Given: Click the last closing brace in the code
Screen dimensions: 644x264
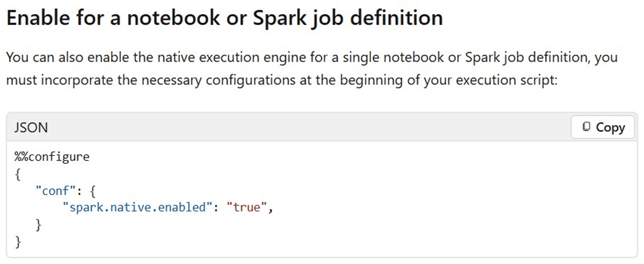Looking at the screenshot, I should pyautogui.click(x=18, y=242).
